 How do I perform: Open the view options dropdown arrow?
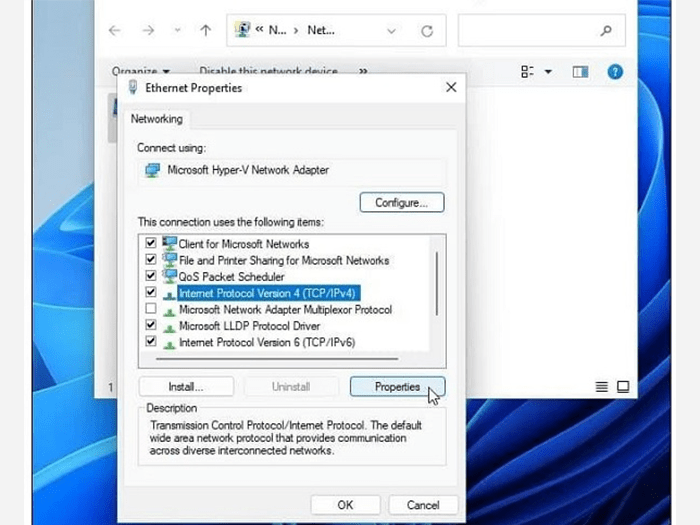coord(548,71)
